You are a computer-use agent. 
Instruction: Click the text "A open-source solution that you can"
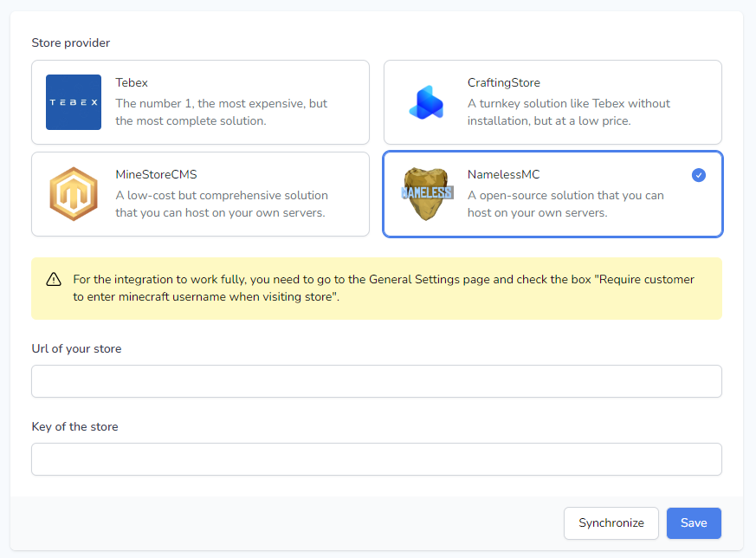(x=565, y=195)
